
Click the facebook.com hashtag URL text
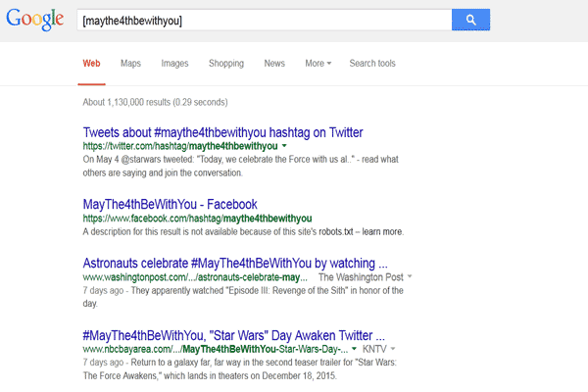[197, 219]
